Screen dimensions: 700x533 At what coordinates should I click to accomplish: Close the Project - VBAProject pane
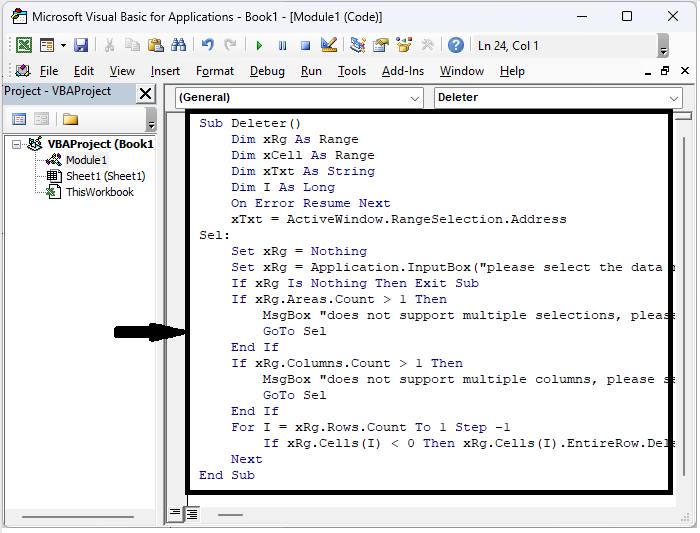pos(146,94)
